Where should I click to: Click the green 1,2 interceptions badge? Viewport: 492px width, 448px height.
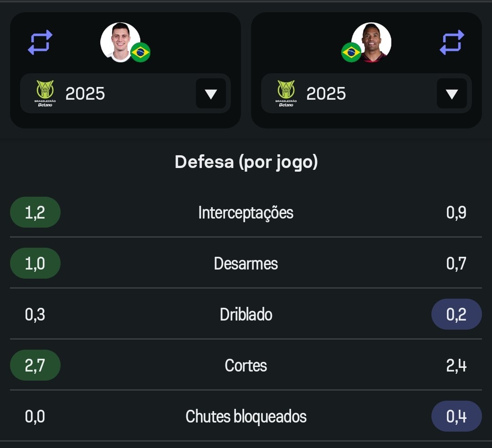click(35, 213)
